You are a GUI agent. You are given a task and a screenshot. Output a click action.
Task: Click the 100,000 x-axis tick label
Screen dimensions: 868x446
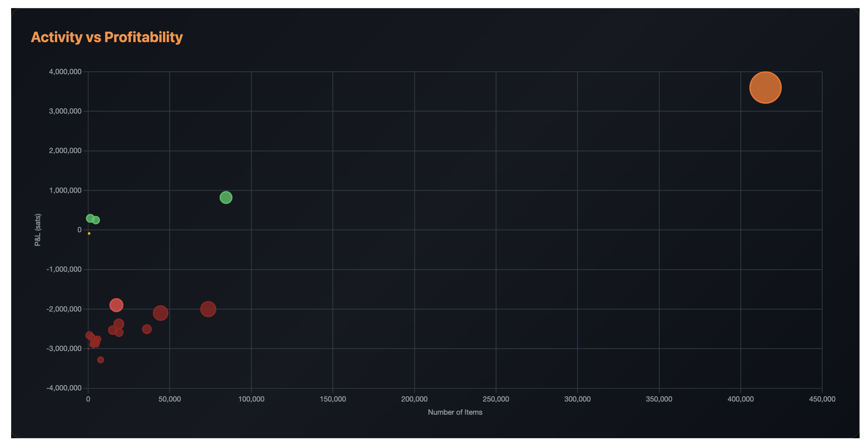(x=251, y=399)
